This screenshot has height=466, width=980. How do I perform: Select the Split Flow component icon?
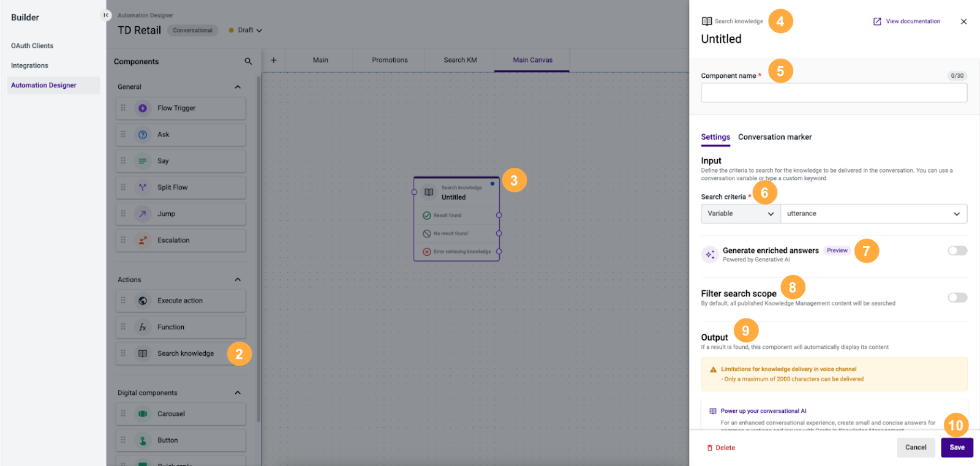point(143,187)
